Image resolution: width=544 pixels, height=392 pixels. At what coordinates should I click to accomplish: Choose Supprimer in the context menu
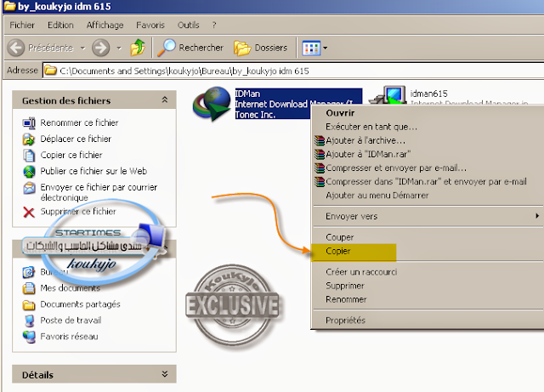tap(428, 286)
